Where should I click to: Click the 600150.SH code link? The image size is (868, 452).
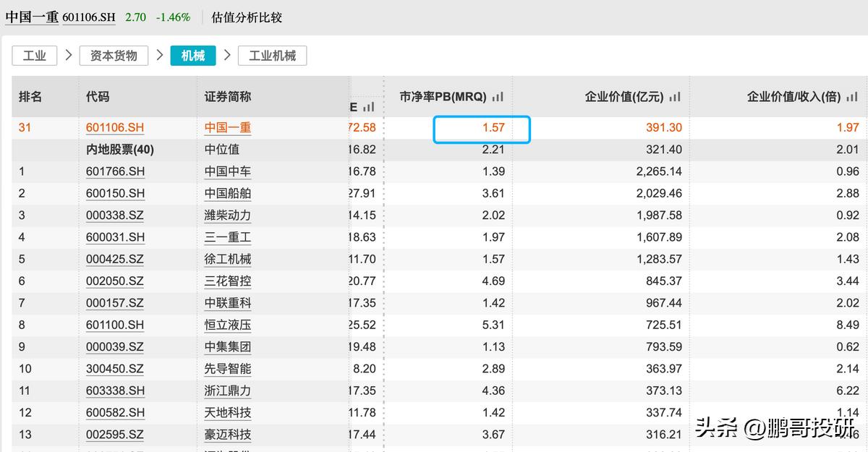114,193
